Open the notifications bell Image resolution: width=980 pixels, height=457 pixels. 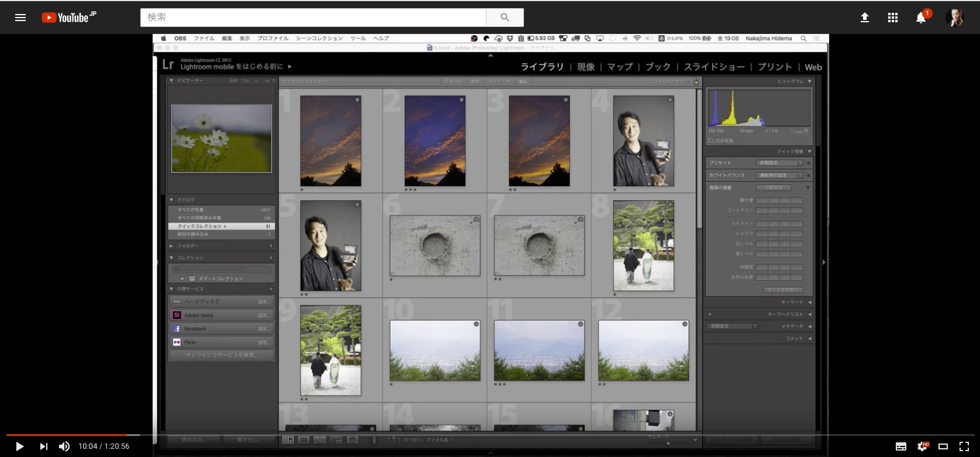[921, 18]
